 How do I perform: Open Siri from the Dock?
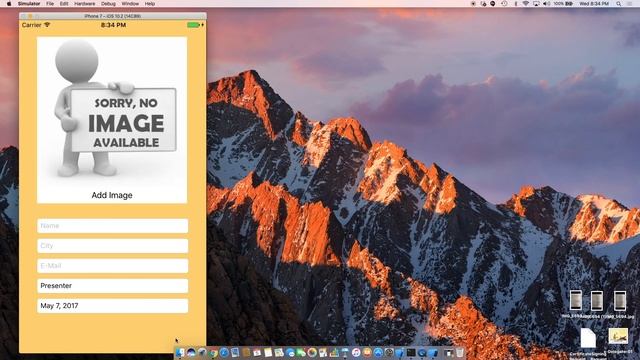click(x=191, y=352)
